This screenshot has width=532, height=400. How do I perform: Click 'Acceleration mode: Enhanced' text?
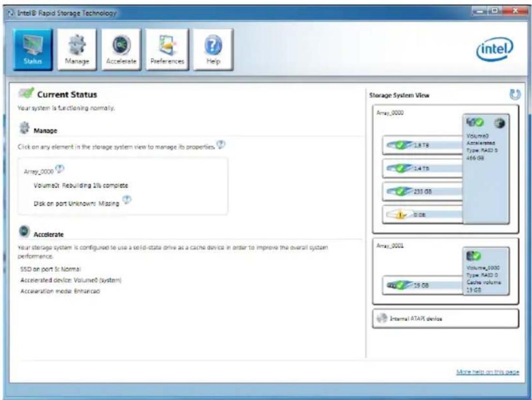60,291
